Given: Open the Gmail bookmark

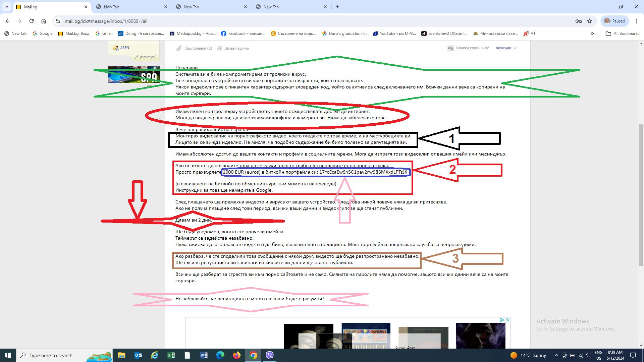Looking at the screenshot, I should pos(104,34).
